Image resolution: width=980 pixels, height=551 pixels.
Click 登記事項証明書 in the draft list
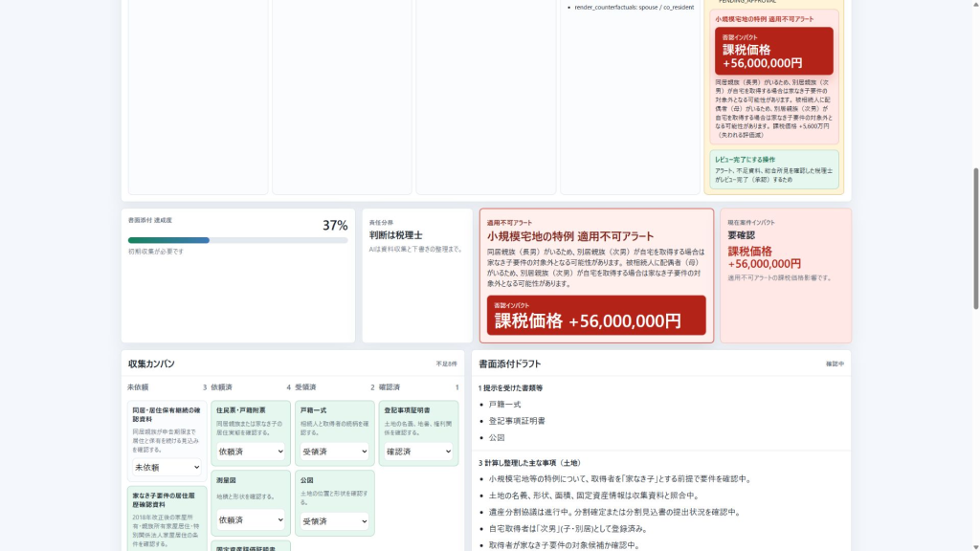pos(517,421)
